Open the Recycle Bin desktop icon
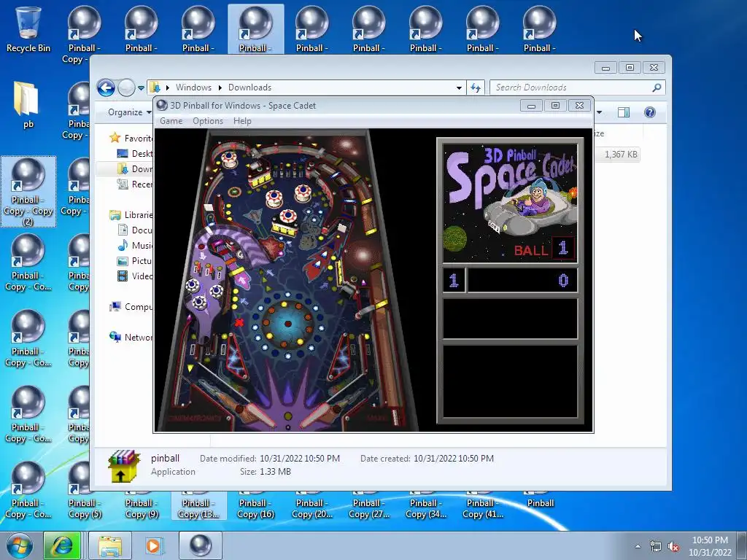The width and height of the screenshot is (747, 560). [28, 29]
